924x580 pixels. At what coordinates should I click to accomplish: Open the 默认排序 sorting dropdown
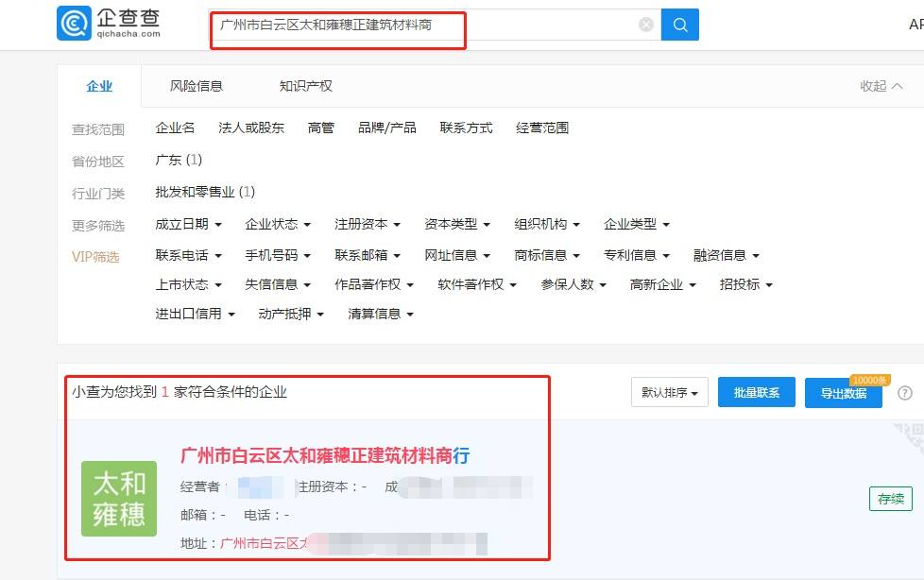670,392
